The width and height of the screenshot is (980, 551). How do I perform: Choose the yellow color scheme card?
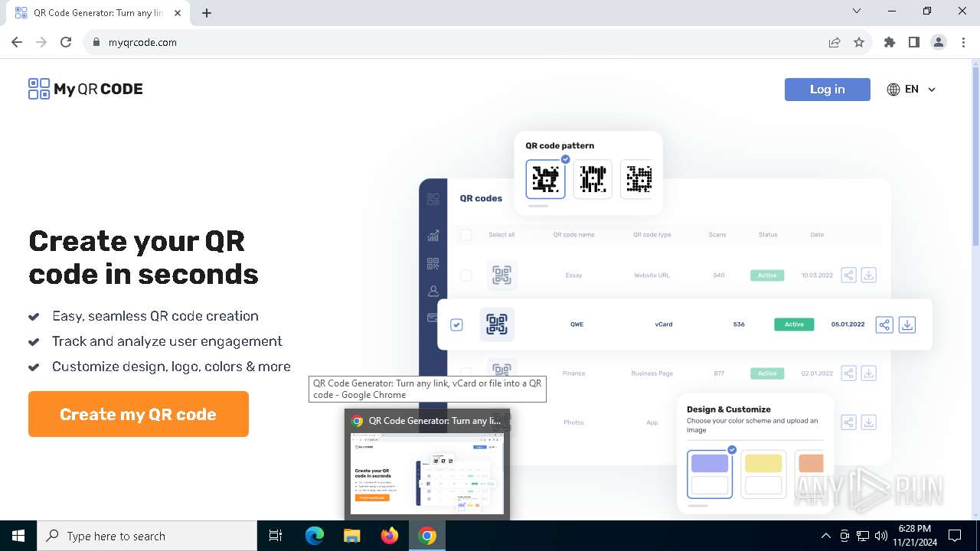coord(763,474)
